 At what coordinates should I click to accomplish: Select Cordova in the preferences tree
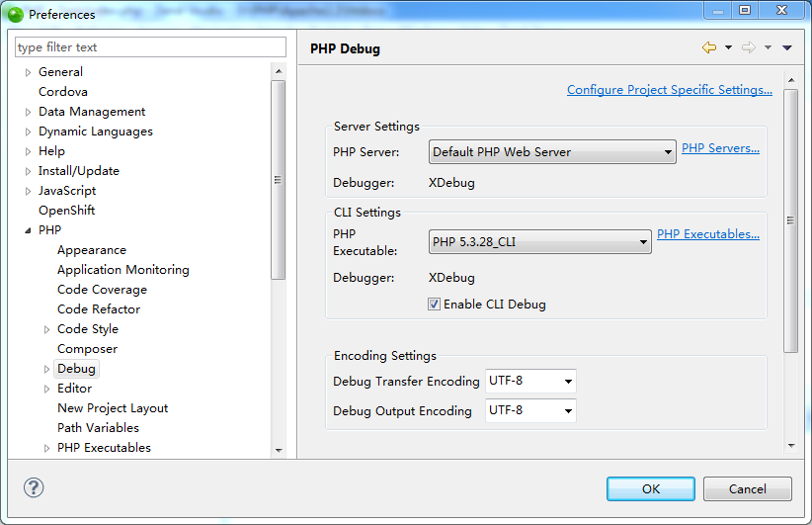[x=63, y=92]
